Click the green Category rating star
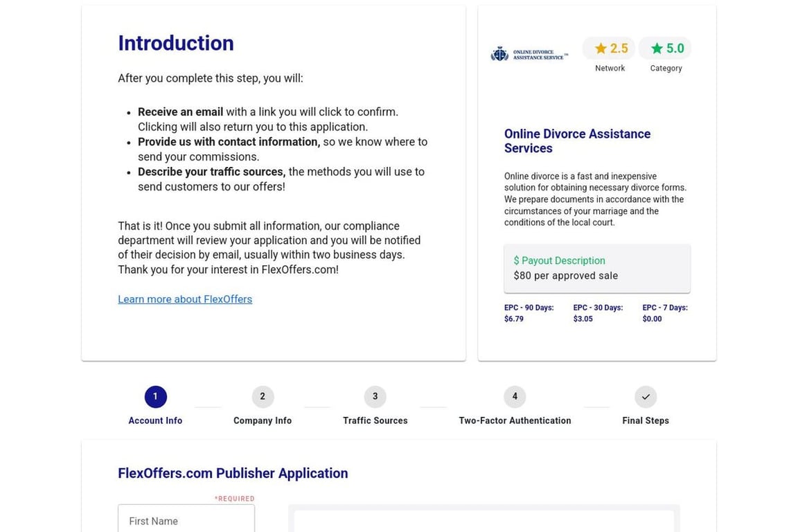Screen dimensions: 798x532 (657, 48)
